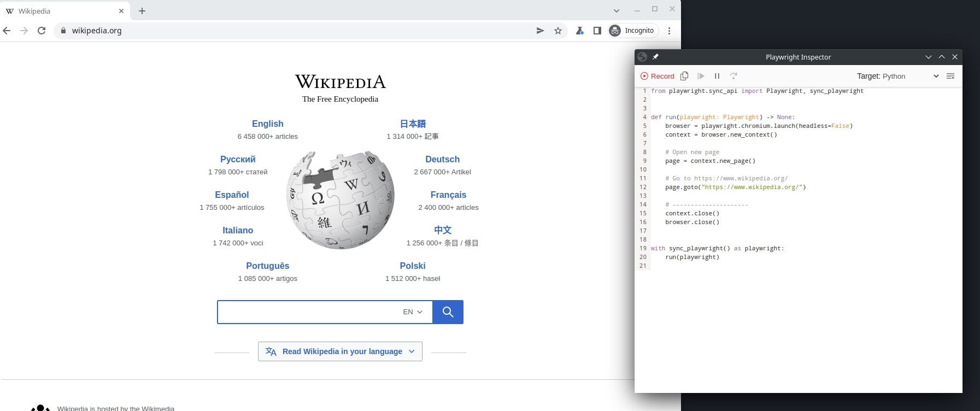Open Chinese 中文 Wikipedia link

point(443,230)
